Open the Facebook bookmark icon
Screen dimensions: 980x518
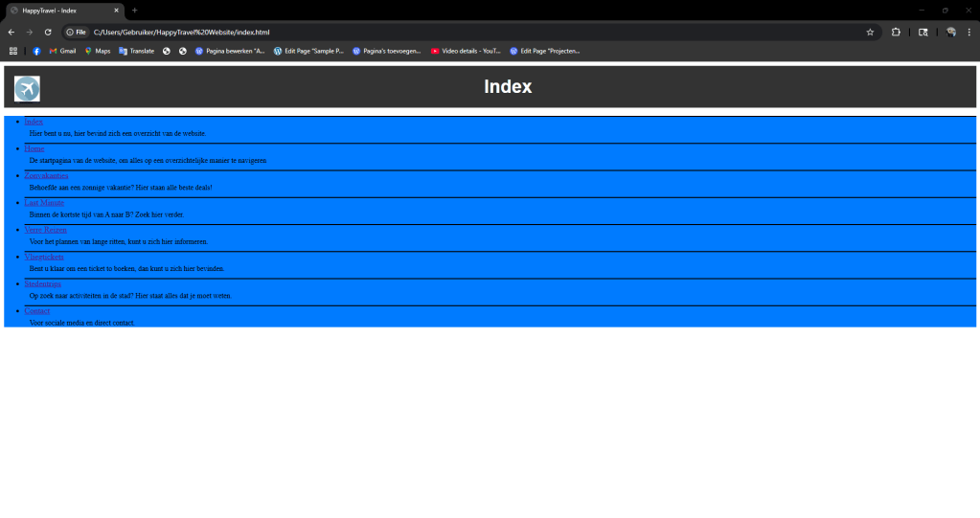click(36, 51)
